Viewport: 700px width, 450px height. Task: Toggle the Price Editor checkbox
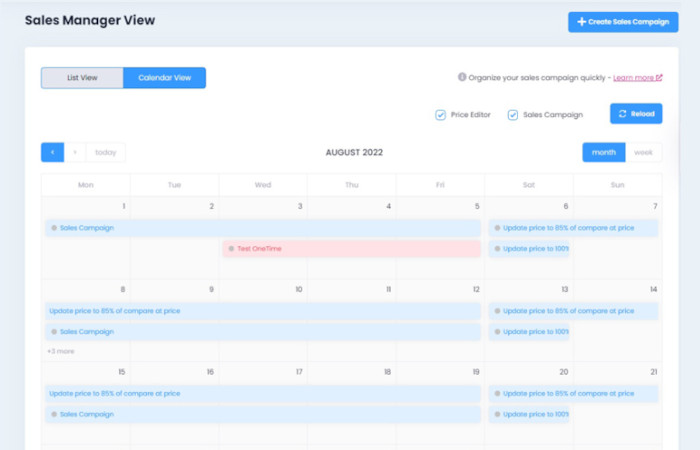441,115
